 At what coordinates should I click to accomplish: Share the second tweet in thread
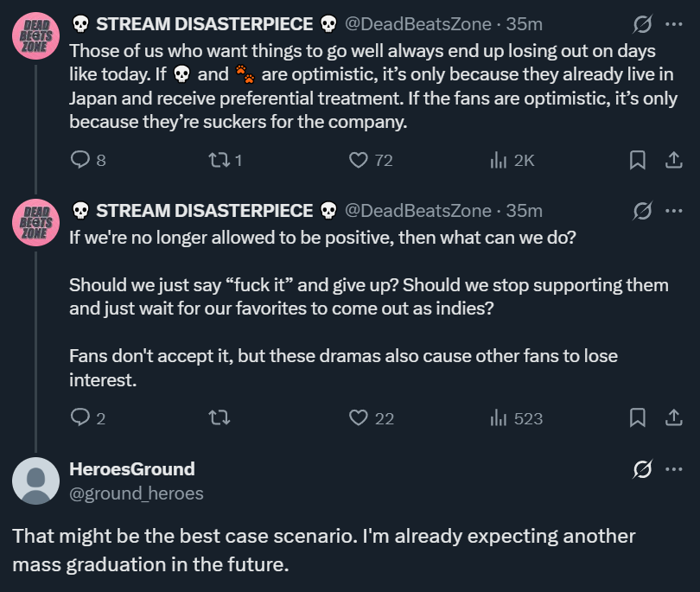[674, 418]
